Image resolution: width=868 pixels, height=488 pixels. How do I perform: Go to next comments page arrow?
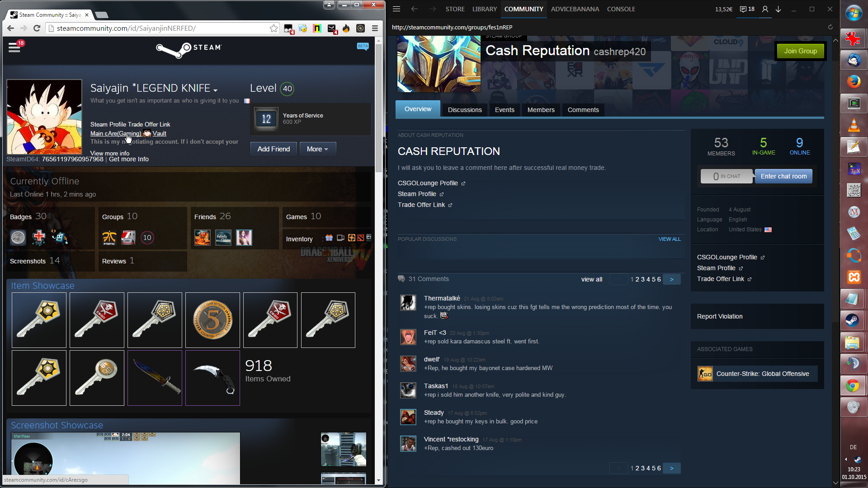[x=671, y=279]
